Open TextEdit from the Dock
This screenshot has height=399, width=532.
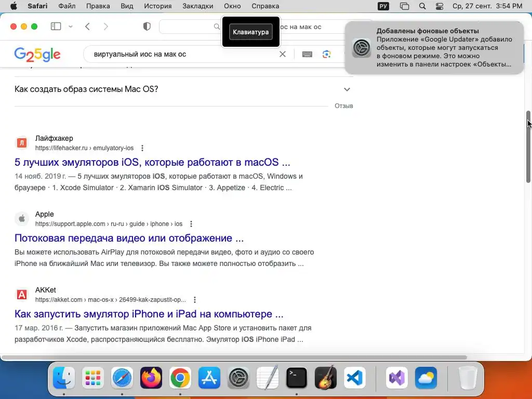tap(268, 378)
